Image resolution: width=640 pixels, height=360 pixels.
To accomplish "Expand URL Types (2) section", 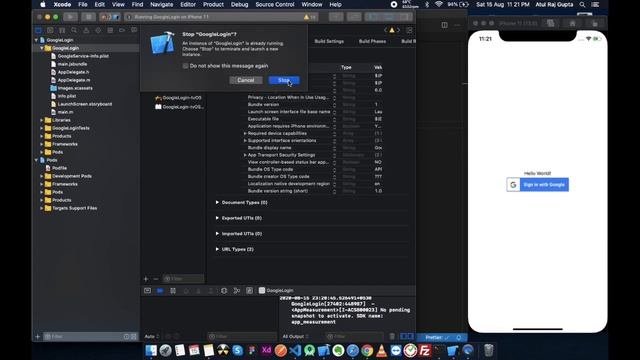I will pyautogui.click(x=217, y=249).
